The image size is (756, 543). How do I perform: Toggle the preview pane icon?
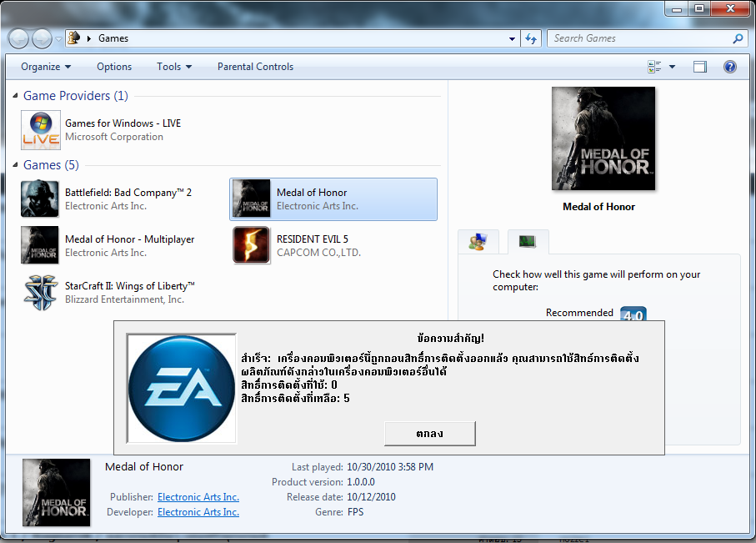click(x=700, y=67)
